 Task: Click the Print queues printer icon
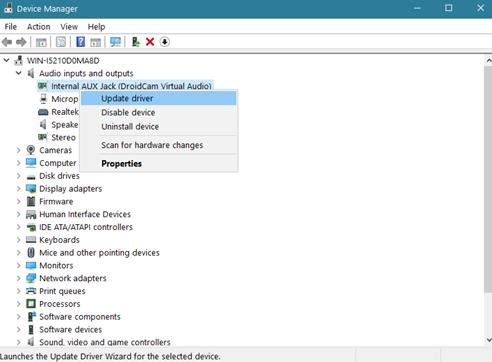point(31,291)
